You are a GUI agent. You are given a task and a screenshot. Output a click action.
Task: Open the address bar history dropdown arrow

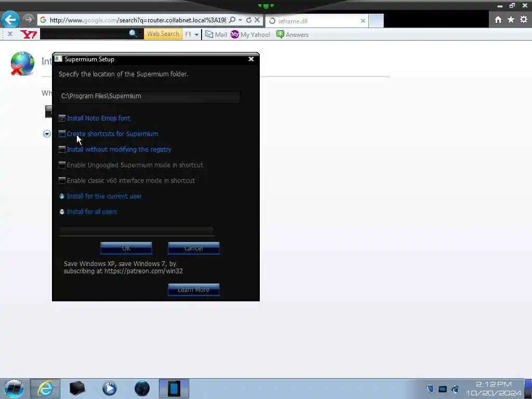pyautogui.click(x=240, y=20)
